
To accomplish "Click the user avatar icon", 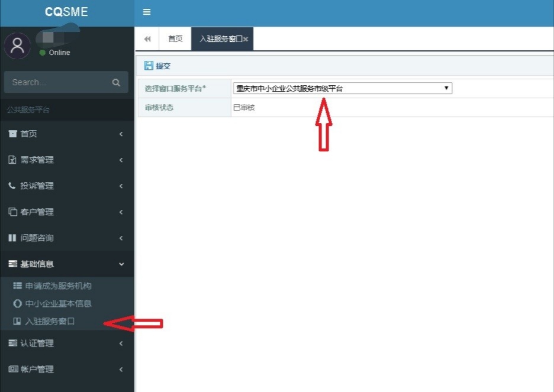I will click(17, 46).
